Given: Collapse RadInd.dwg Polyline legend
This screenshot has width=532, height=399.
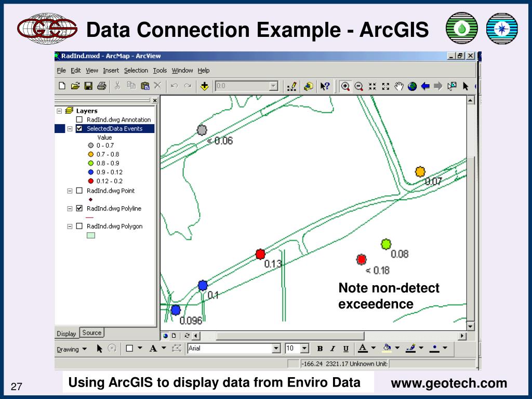Looking at the screenshot, I should (x=70, y=208).
